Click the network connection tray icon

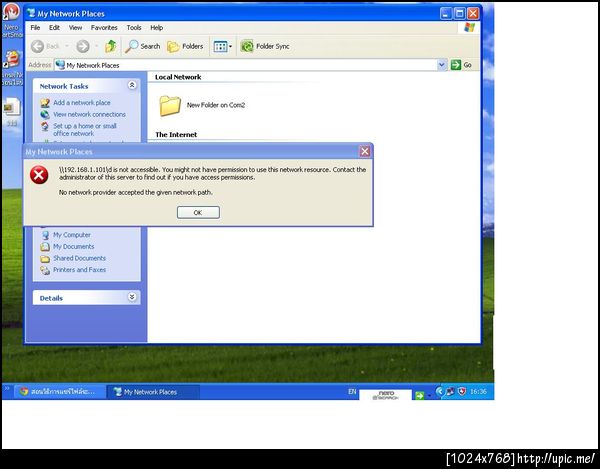[450, 391]
